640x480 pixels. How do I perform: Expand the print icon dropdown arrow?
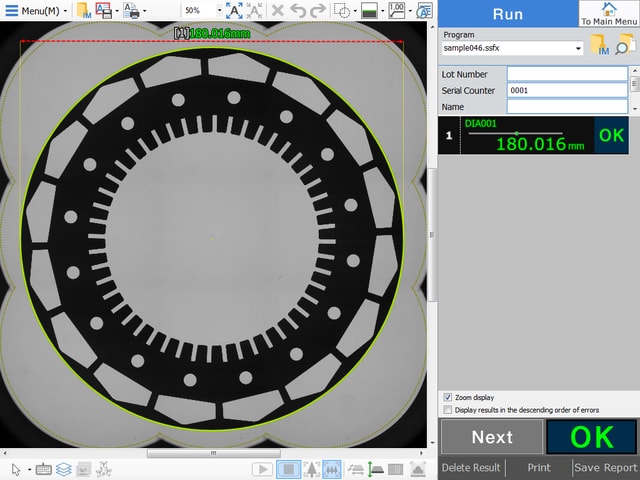(144, 11)
